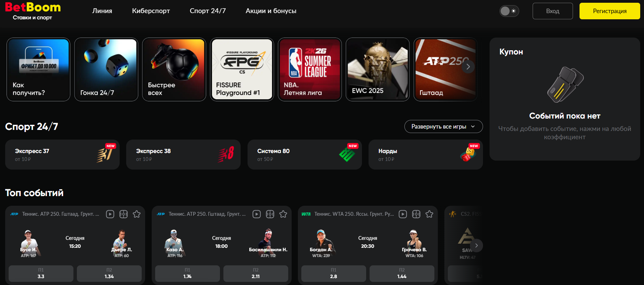
Task: Open the EWC 2025 card
Action: point(378,69)
